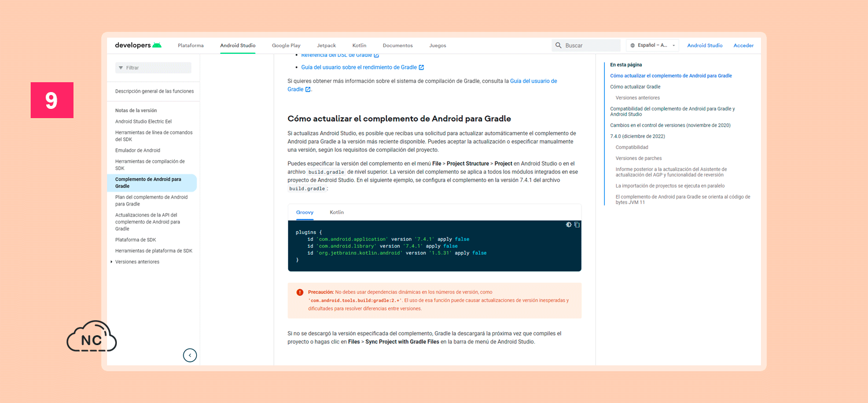The image size is (868, 403).
Task: Go to Versiones de parches section
Action: (x=639, y=159)
